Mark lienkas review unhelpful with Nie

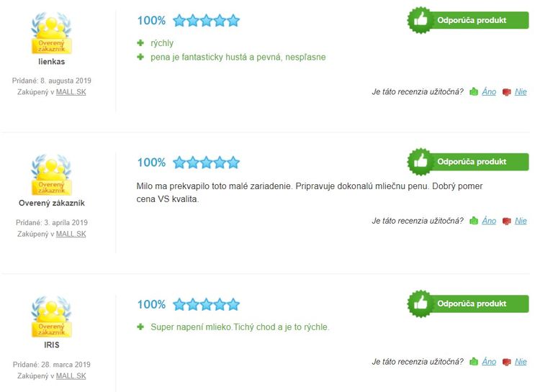(x=521, y=92)
